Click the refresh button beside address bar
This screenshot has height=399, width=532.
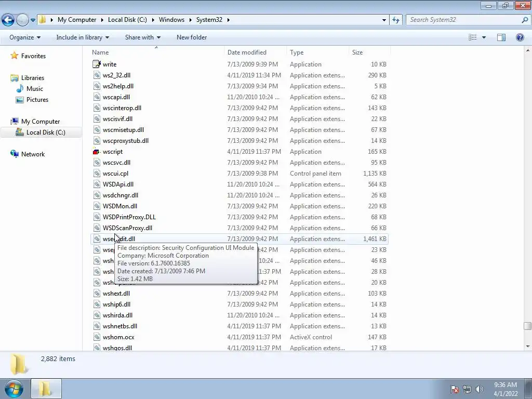[396, 20]
